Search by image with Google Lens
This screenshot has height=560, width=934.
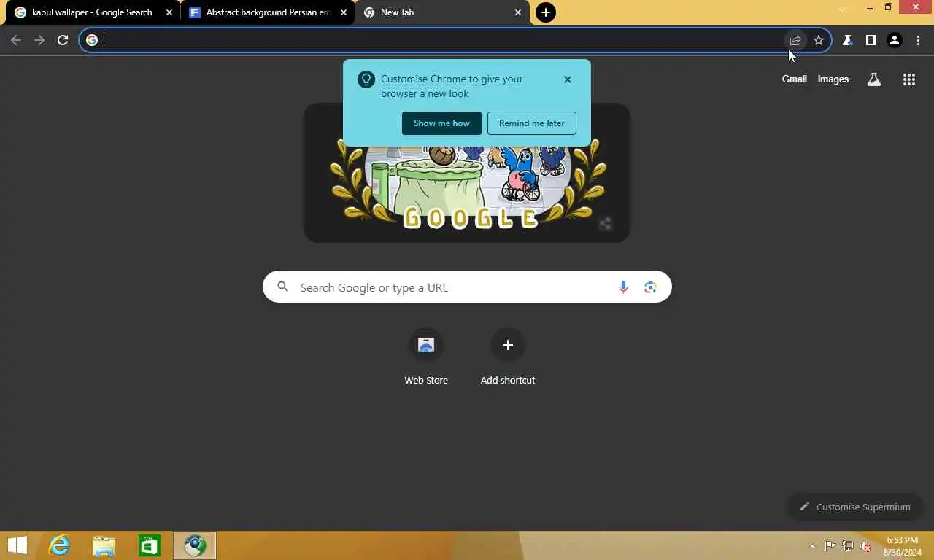(x=650, y=287)
